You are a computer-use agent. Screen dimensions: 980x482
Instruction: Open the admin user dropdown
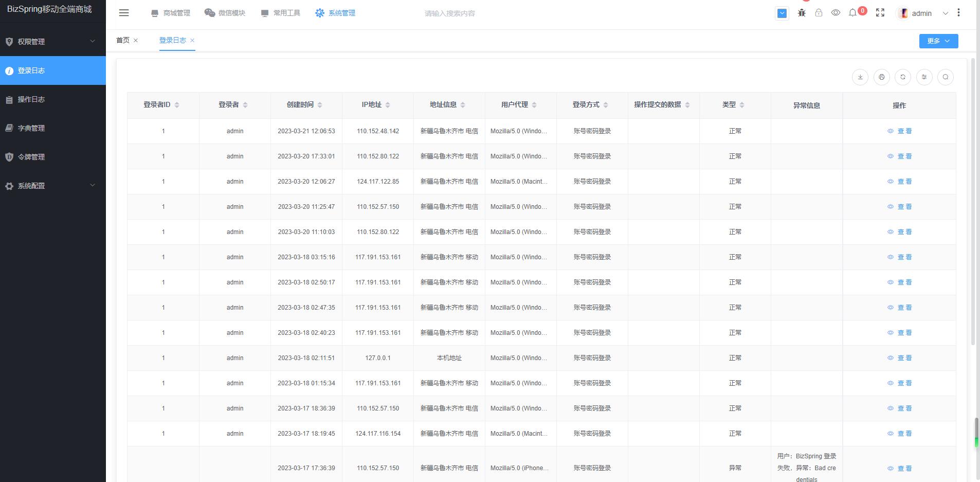[922, 13]
